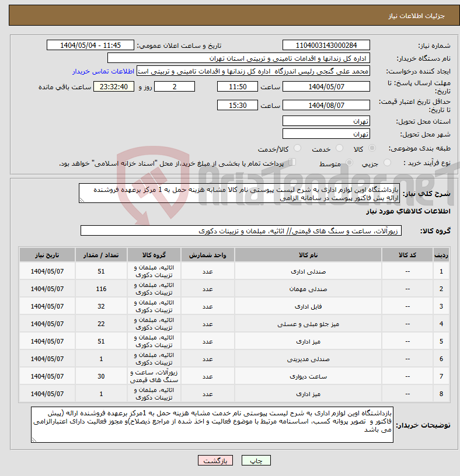Click the چاپ (print) button
The image size is (460, 476).
[256, 460]
